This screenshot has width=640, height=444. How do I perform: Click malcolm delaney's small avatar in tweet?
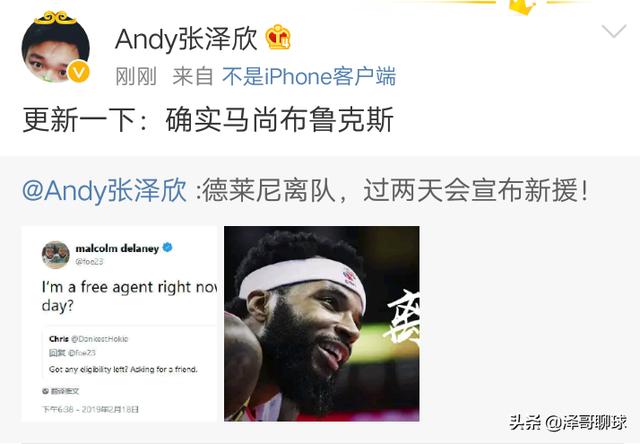(x=56, y=254)
